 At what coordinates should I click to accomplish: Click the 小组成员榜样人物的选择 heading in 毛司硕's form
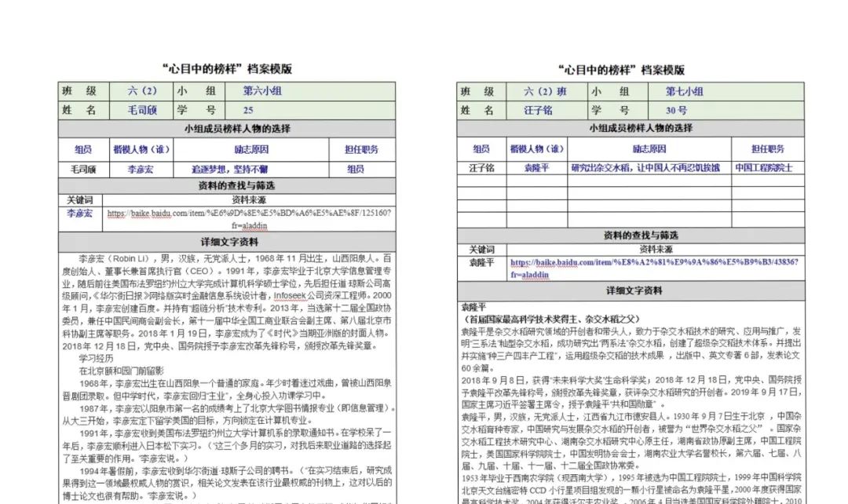click(237, 129)
